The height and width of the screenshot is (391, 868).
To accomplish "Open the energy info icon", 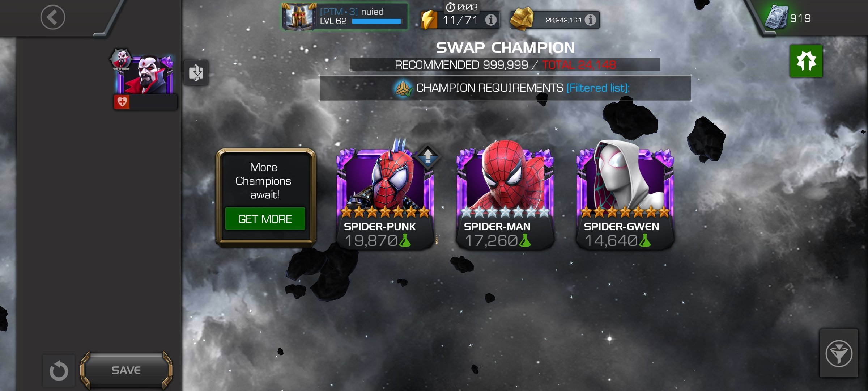I will [x=490, y=20].
